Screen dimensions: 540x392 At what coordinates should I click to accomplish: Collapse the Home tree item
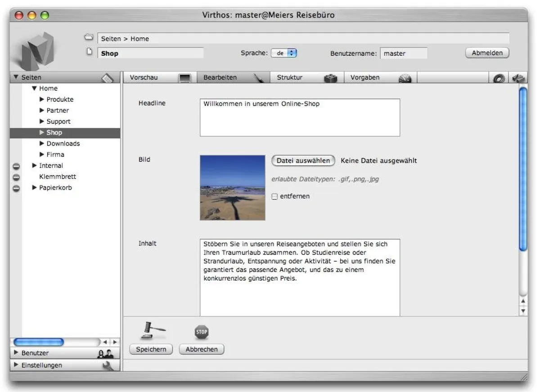tap(35, 88)
